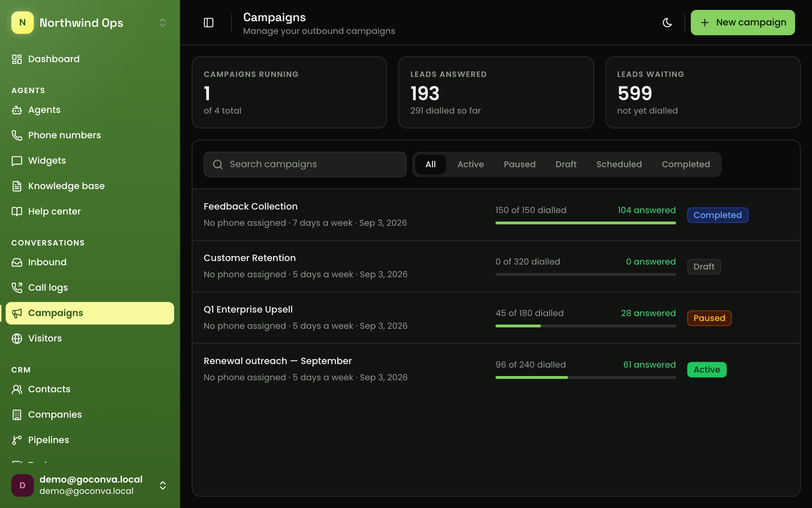Go to Help center

(90, 211)
